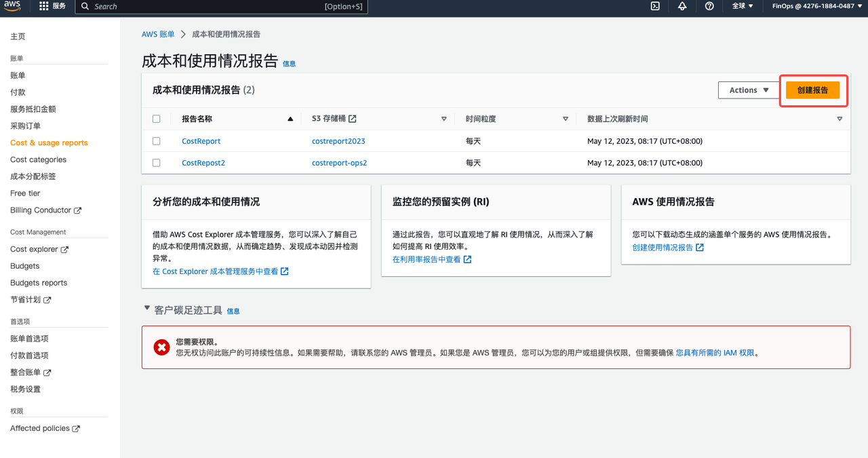Open the costreport2023 bucket link
This screenshot has height=458, width=868.
point(338,141)
